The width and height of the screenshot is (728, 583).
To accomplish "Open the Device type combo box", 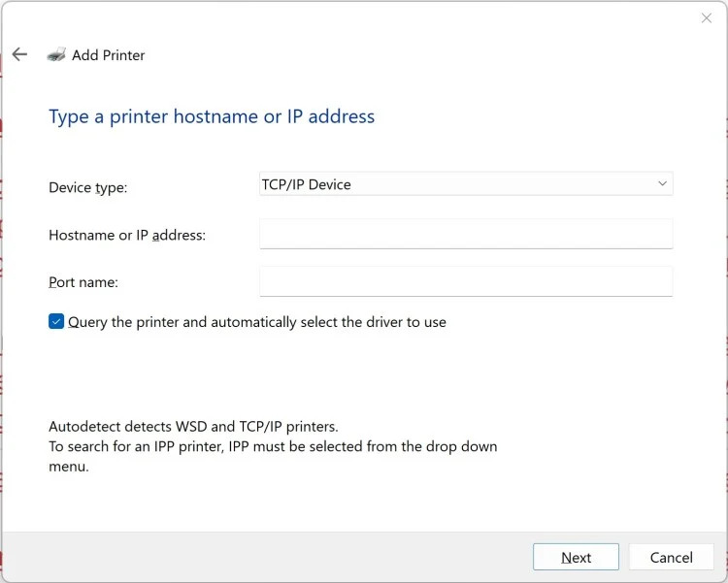I will (466, 184).
